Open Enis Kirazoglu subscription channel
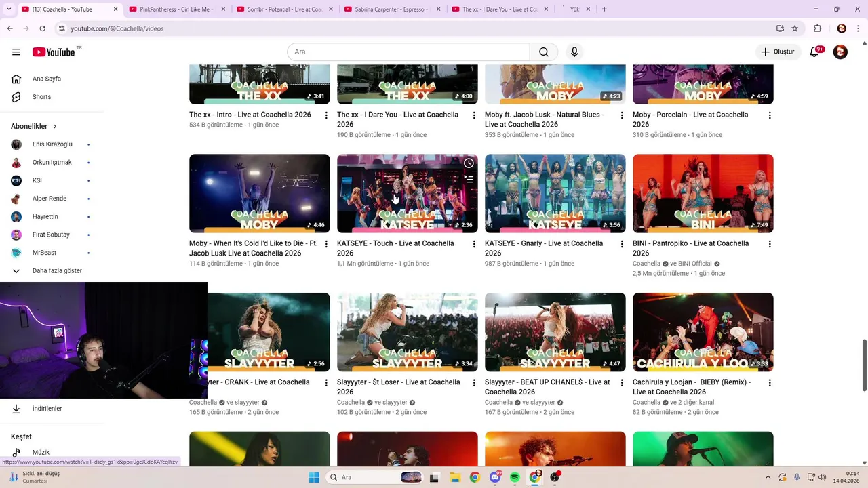Image resolution: width=868 pixels, height=488 pixels. pos(52,144)
